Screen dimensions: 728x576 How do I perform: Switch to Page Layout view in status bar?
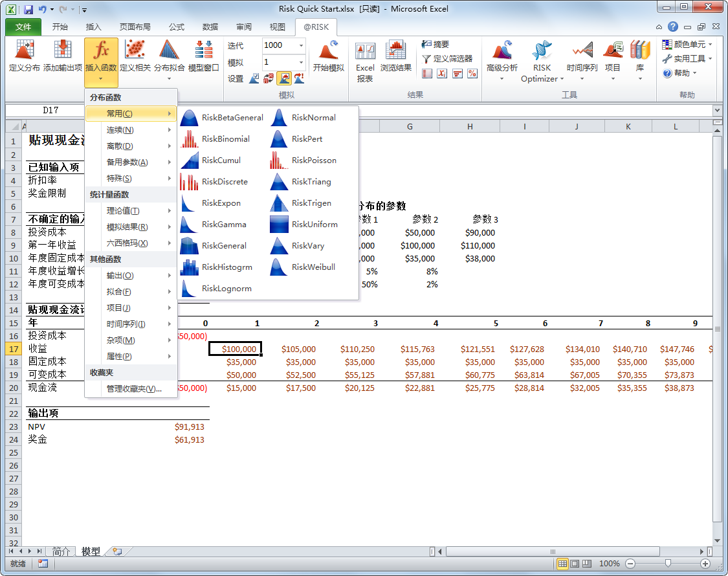575,564
